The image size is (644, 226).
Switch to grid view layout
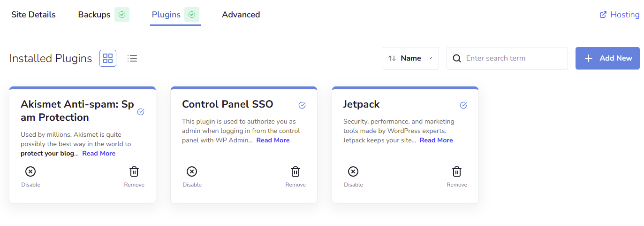pos(108,58)
